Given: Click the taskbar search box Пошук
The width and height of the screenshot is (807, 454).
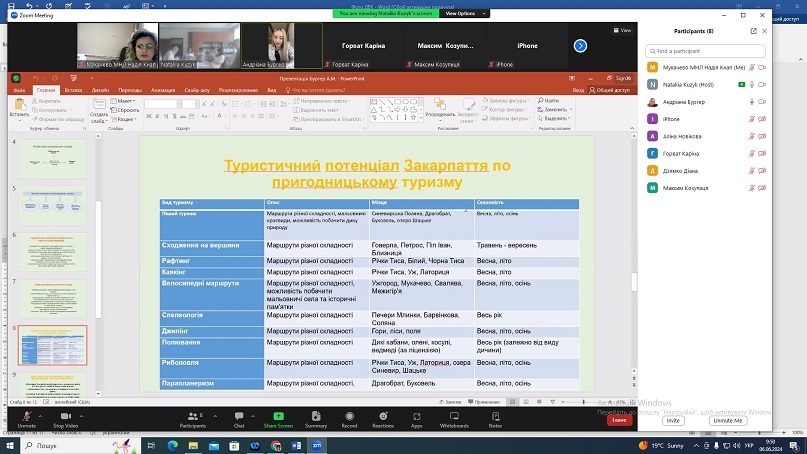Looking at the screenshot, I should 81,445.
